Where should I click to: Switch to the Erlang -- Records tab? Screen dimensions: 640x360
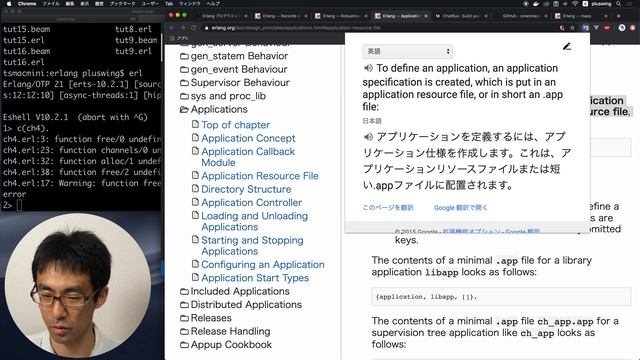click(280, 16)
